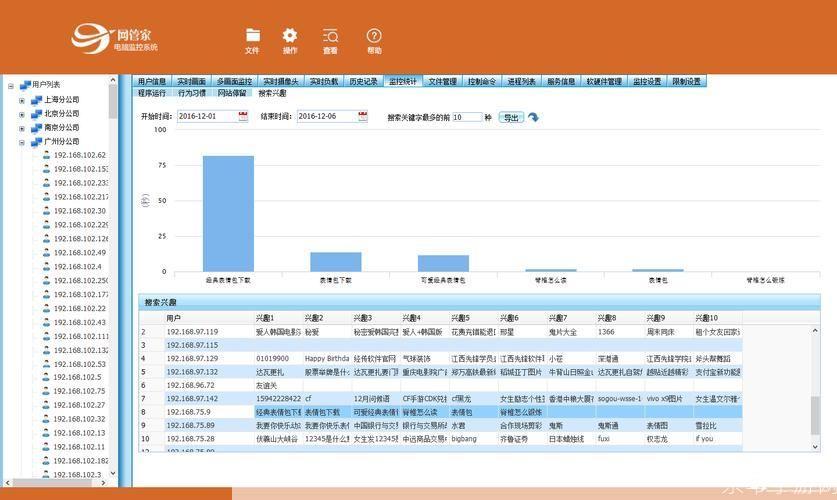Image resolution: width=837 pixels, height=500 pixels.
Task: Click the bigbang cell in row 10
Action: (473, 439)
